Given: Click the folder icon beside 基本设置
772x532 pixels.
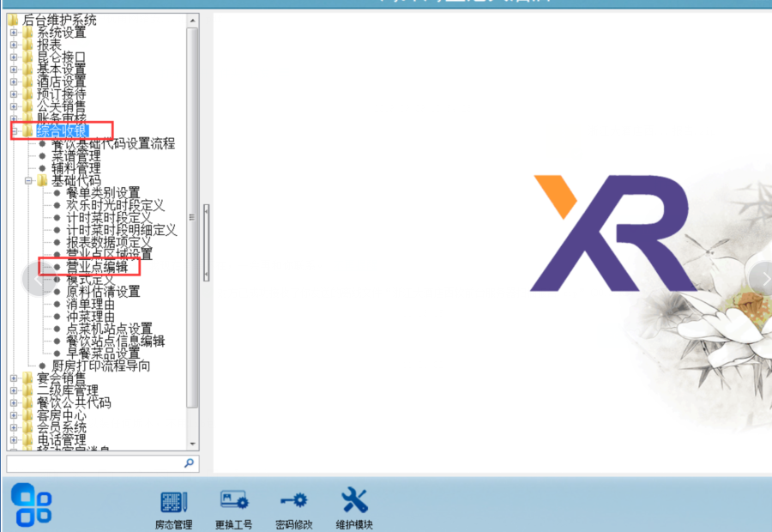Looking at the screenshot, I should click(x=28, y=70).
